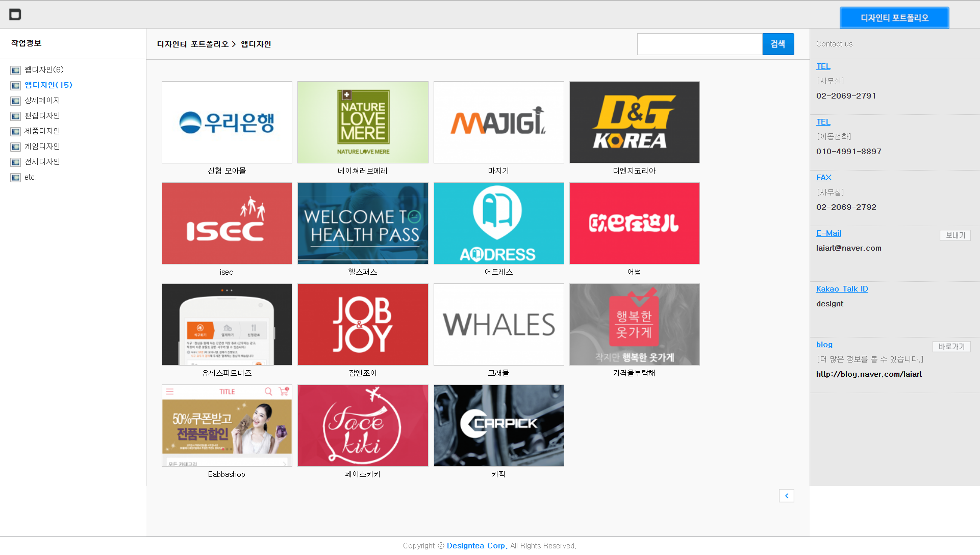
Task: Select 앱디자인(15) category in sidebar
Action: coord(48,85)
